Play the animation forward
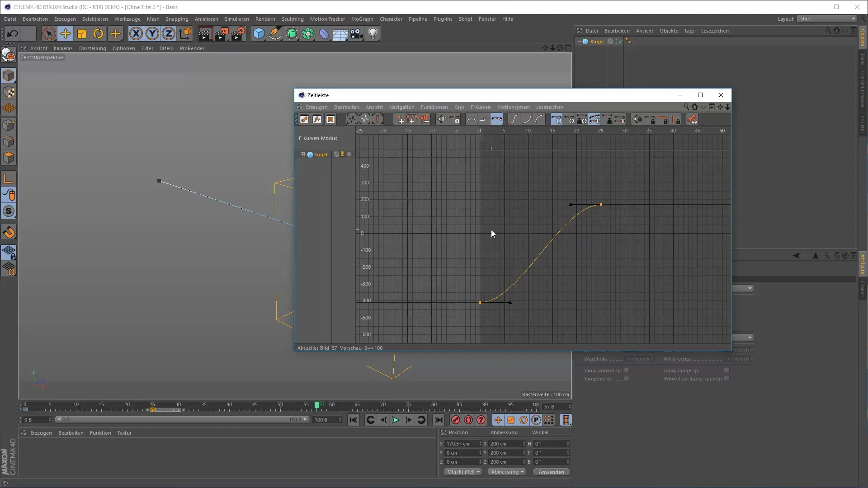This screenshot has height=488, width=868. [396, 420]
